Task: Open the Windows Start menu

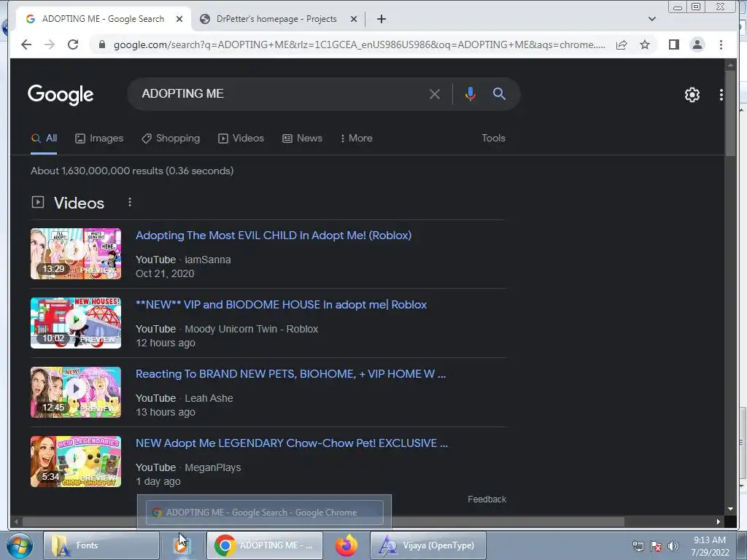Action: [20, 545]
